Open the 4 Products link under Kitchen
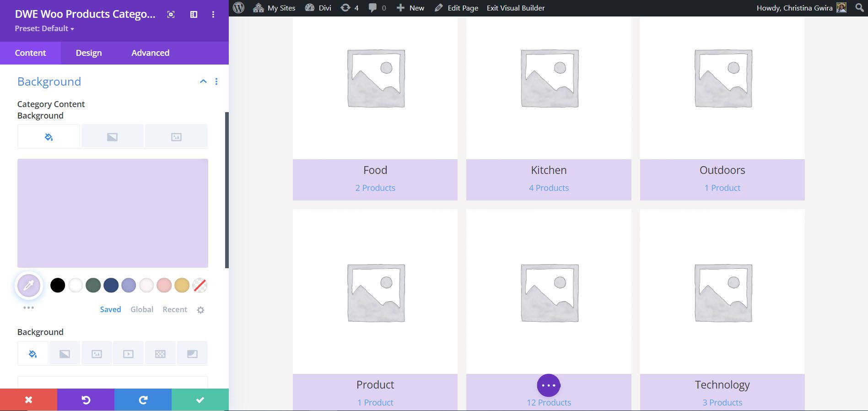 [x=549, y=188]
